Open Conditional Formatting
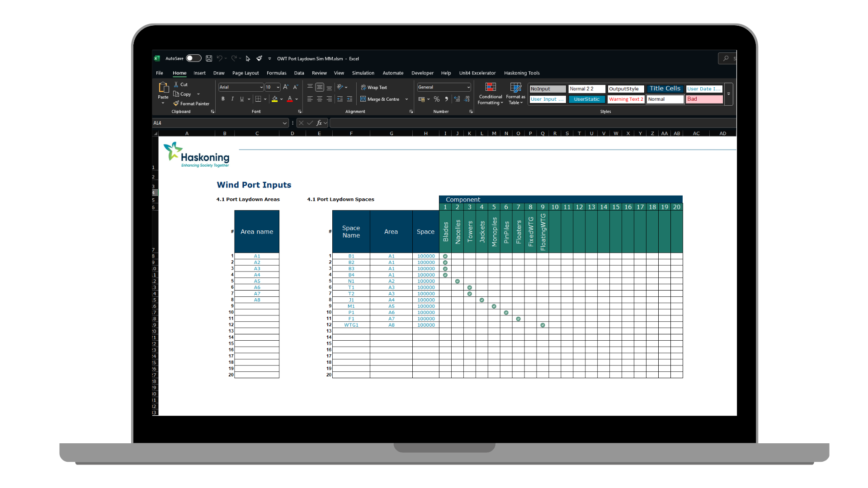Screen dimensions: 868x488 coord(490,94)
